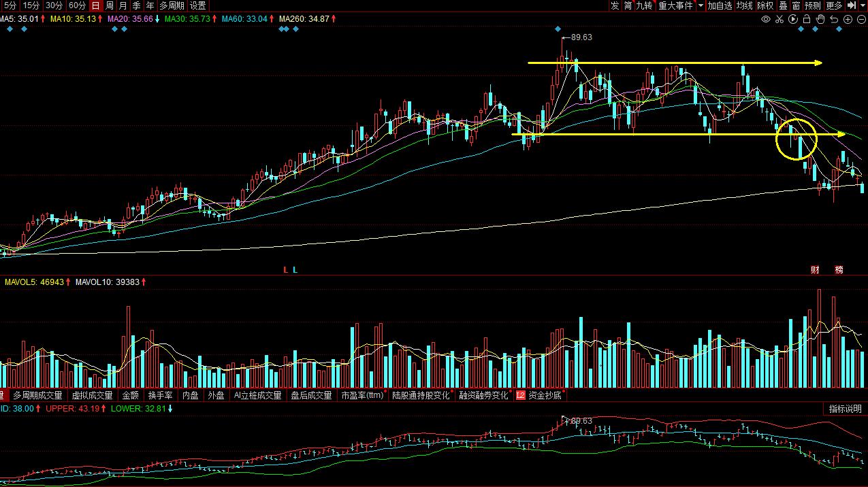Toggle 均线 moving averages display
868x487 pixels.
[745, 5]
